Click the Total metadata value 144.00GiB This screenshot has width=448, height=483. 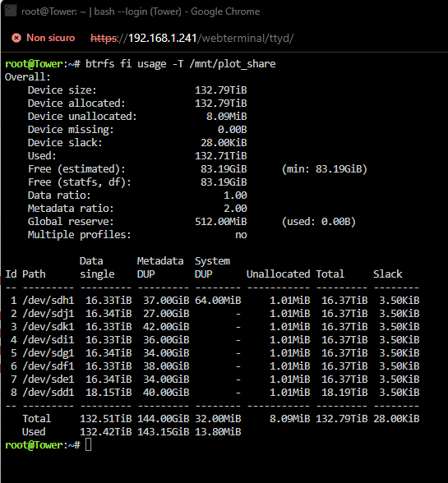(163, 419)
